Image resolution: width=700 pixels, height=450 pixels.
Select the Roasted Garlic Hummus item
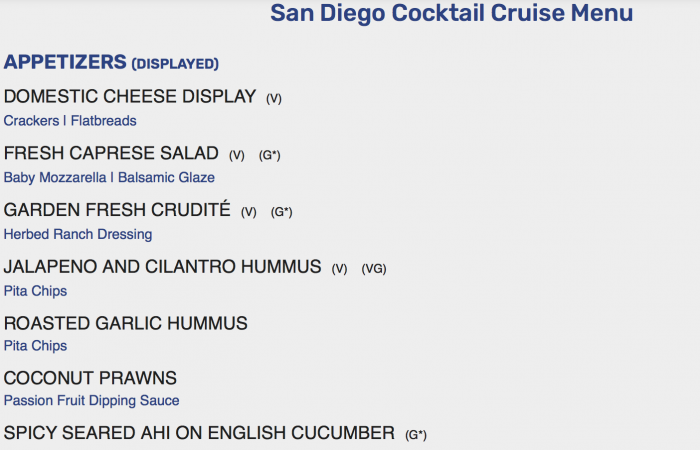coord(125,323)
